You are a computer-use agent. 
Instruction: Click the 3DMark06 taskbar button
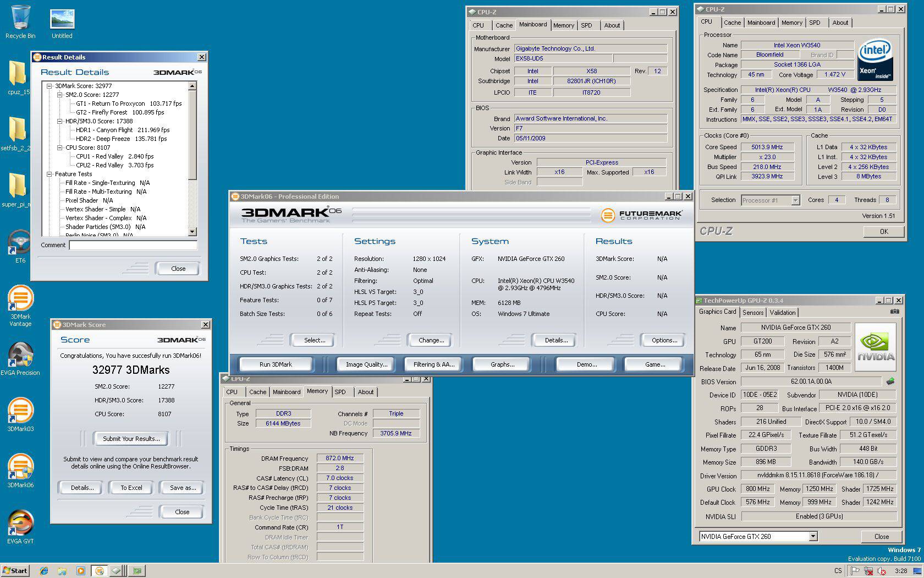pos(100,571)
